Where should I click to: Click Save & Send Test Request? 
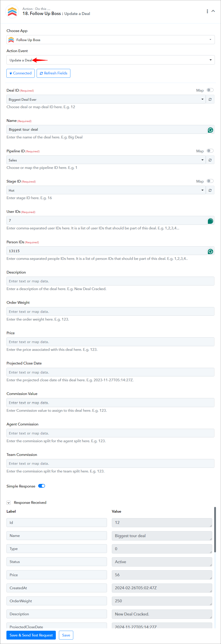31,635
